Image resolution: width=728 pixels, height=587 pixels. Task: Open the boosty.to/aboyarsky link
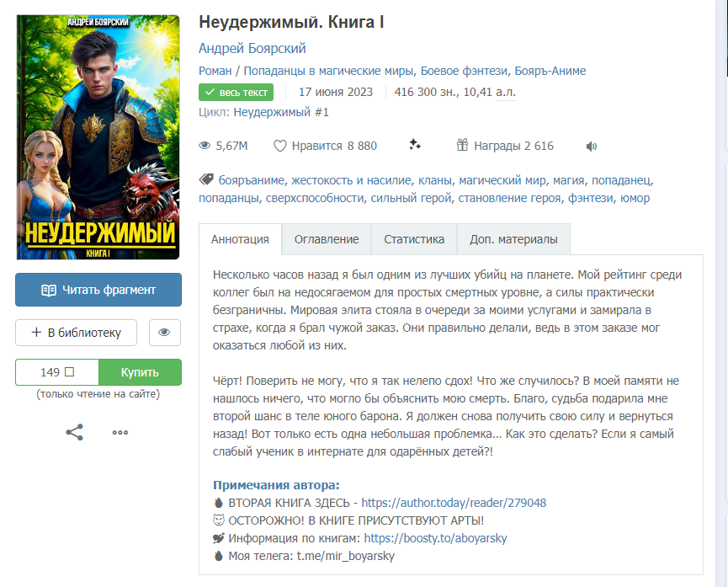coord(435,538)
